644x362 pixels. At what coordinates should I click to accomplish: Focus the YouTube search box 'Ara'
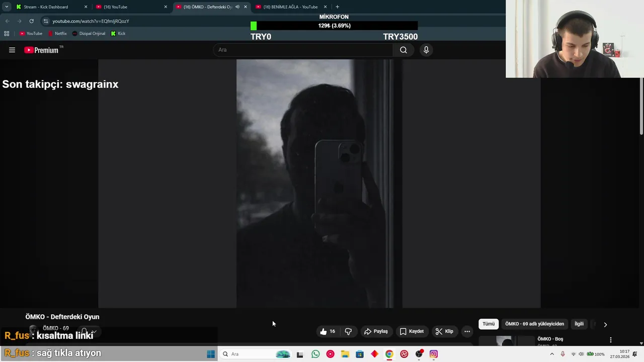[x=303, y=50]
